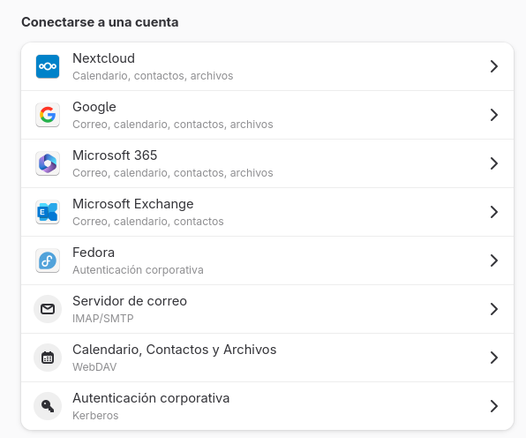Choose the Microsoft Exchange title
Image resolution: width=526 pixels, height=438 pixels.
click(x=133, y=204)
